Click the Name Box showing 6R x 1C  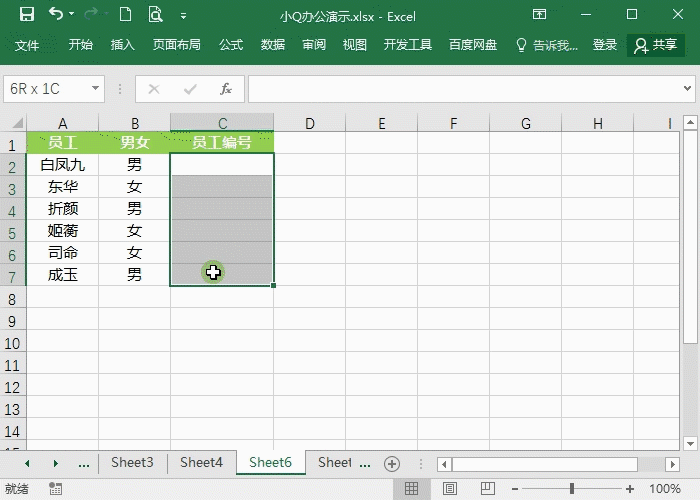pyautogui.click(x=47, y=89)
